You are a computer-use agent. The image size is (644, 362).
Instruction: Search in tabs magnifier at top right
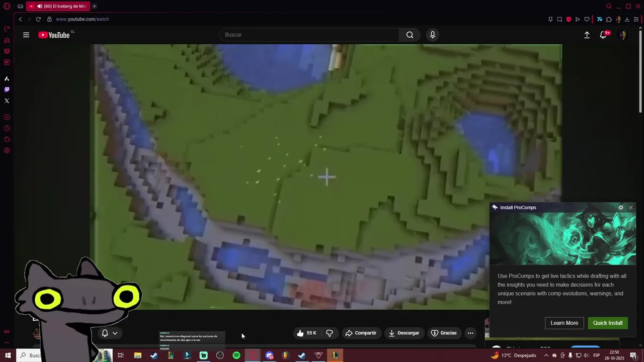coord(609,7)
